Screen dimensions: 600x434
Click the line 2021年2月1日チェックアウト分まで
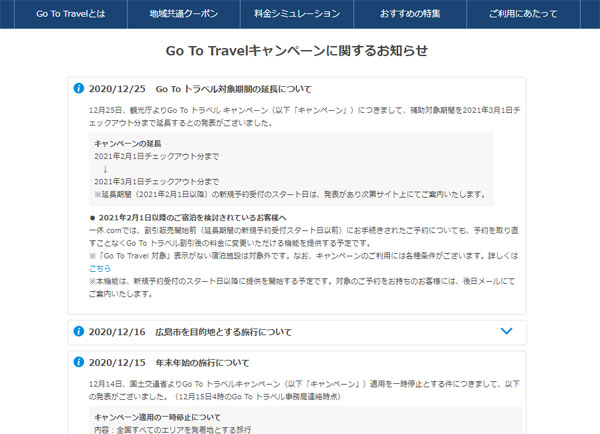click(157, 156)
